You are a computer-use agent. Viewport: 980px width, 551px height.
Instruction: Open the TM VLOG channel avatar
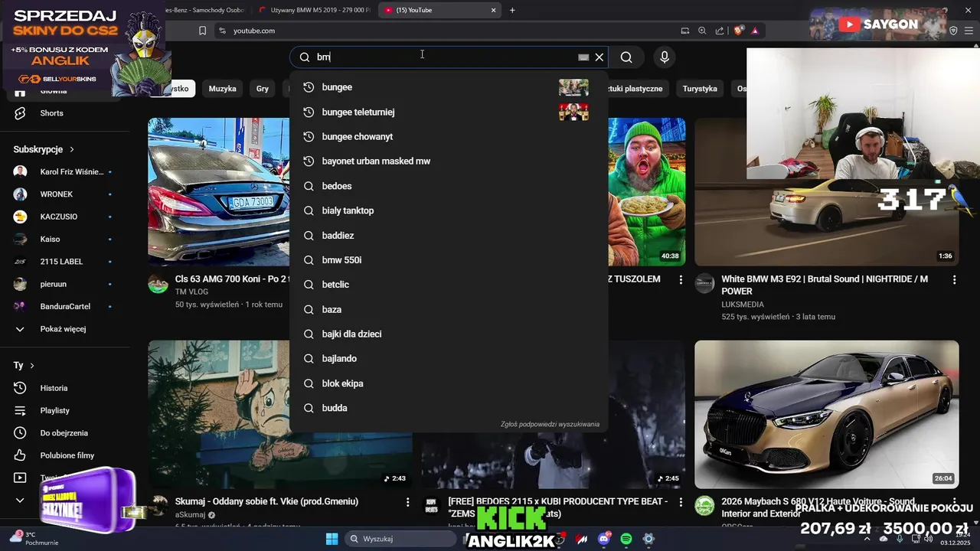coord(158,284)
